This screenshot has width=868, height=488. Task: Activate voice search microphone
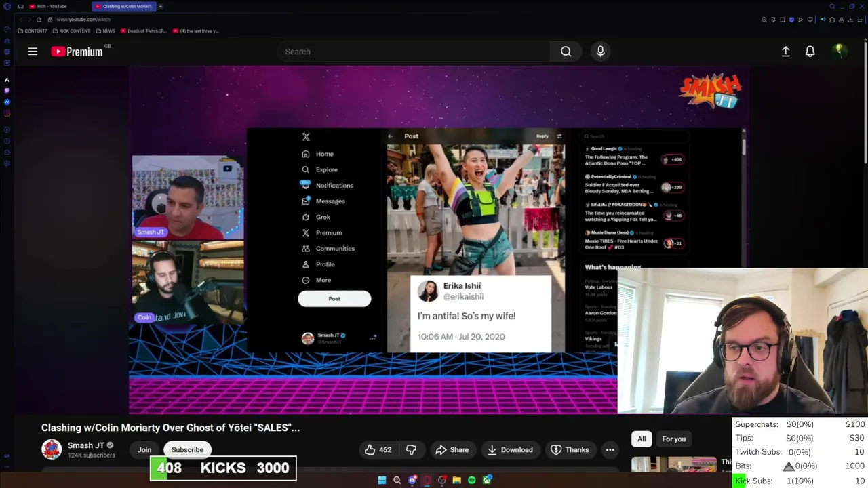pyautogui.click(x=600, y=52)
